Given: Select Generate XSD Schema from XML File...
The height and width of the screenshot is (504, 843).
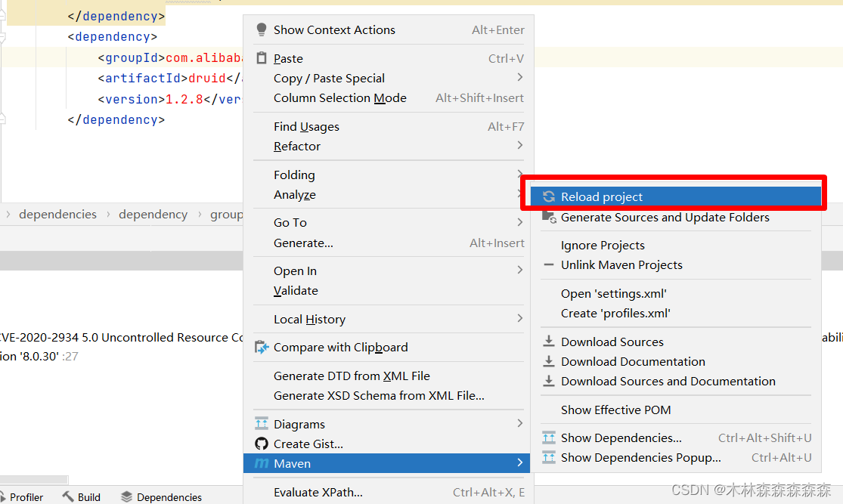Looking at the screenshot, I should [388, 395].
